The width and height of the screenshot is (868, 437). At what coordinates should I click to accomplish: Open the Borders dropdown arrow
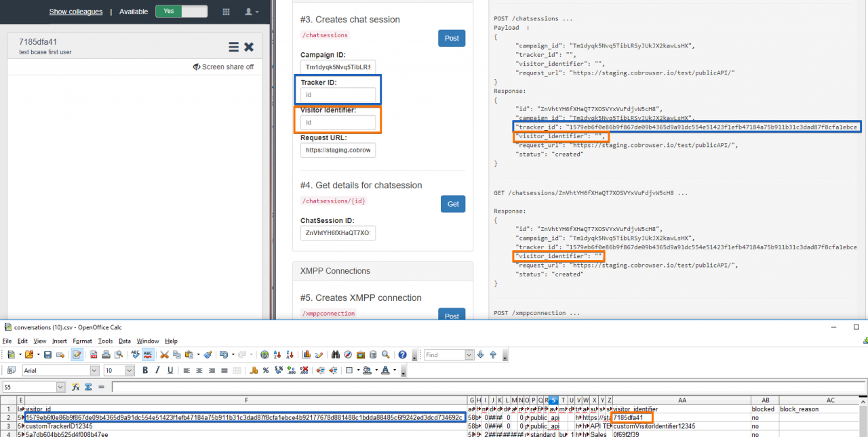358,370
